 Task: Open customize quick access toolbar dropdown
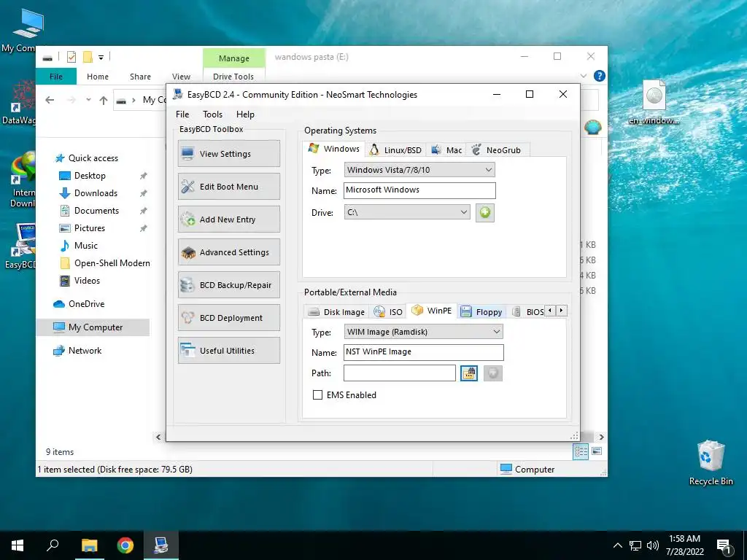click(101, 58)
